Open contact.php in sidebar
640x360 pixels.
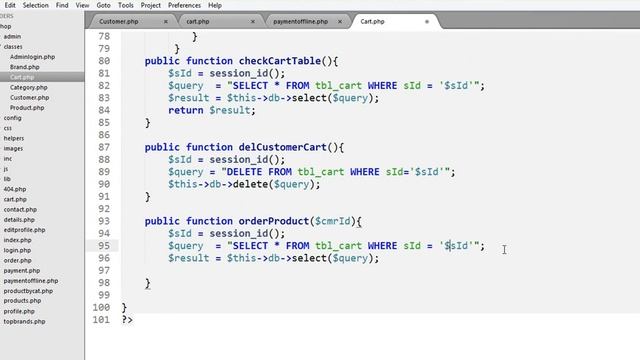pos(20,209)
